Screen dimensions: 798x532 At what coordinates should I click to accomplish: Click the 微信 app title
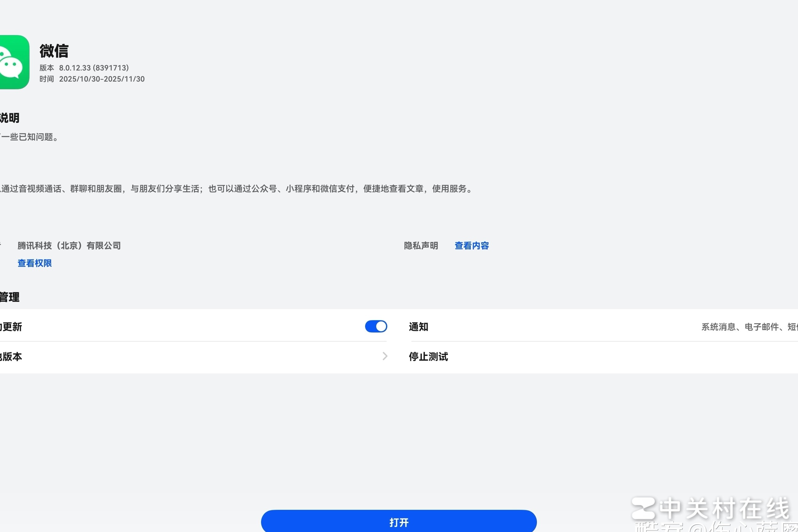point(54,51)
